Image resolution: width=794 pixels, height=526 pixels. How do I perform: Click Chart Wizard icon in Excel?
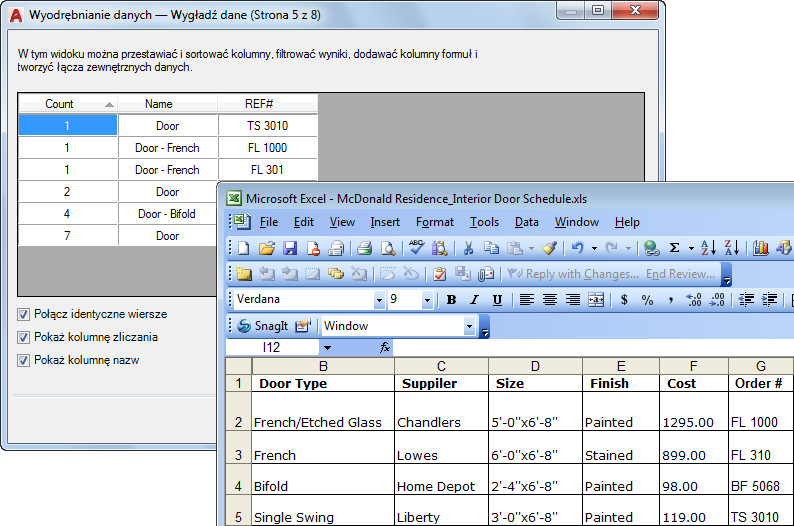coord(761,248)
